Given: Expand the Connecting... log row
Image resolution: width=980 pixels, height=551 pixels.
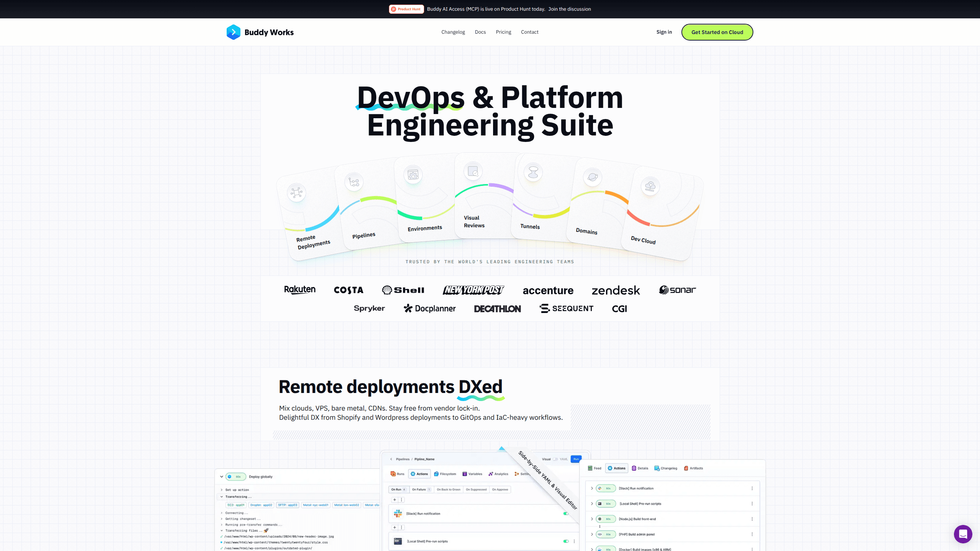Looking at the screenshot, I should coord(221,513).
